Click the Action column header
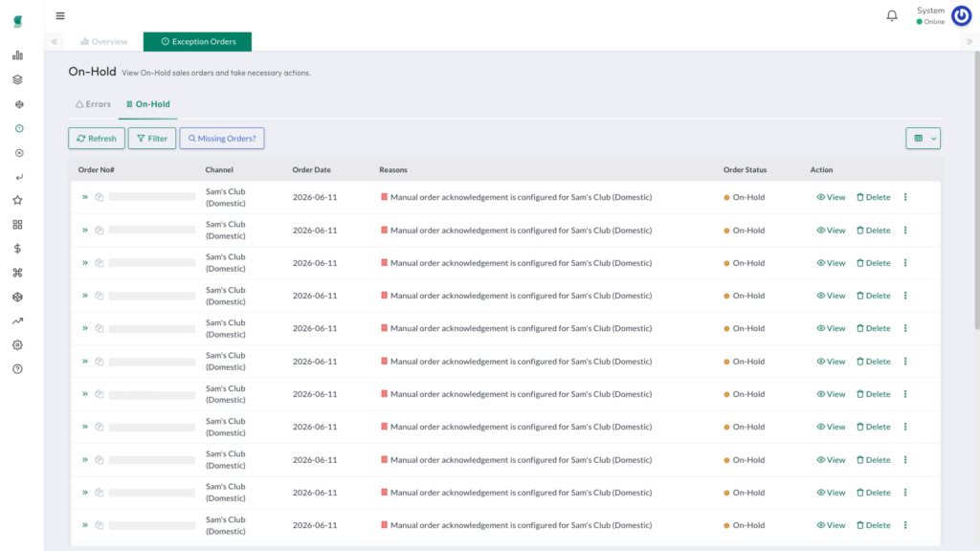Image resolution: width=980 pixels, height=551 pixels. (x=821, y=170)
